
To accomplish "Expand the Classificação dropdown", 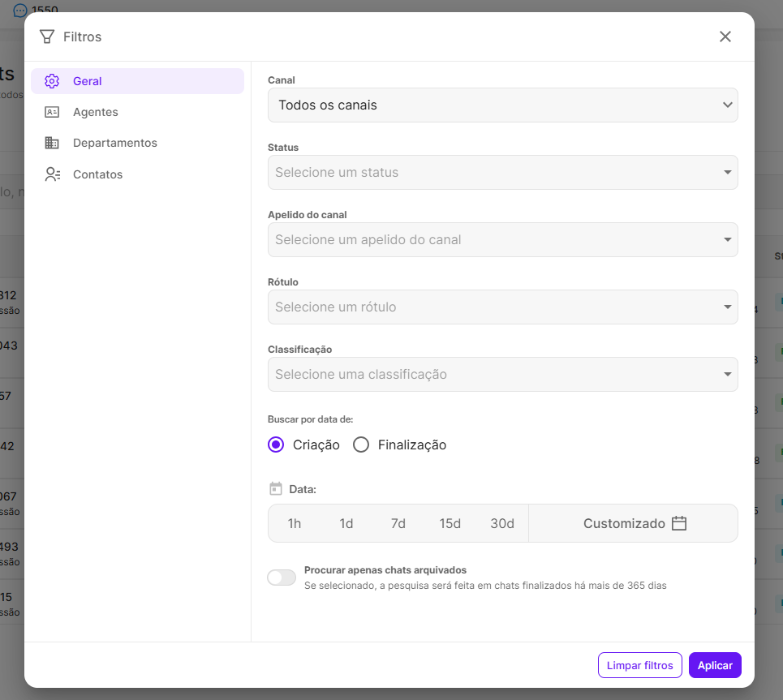I will pos(502,375).
